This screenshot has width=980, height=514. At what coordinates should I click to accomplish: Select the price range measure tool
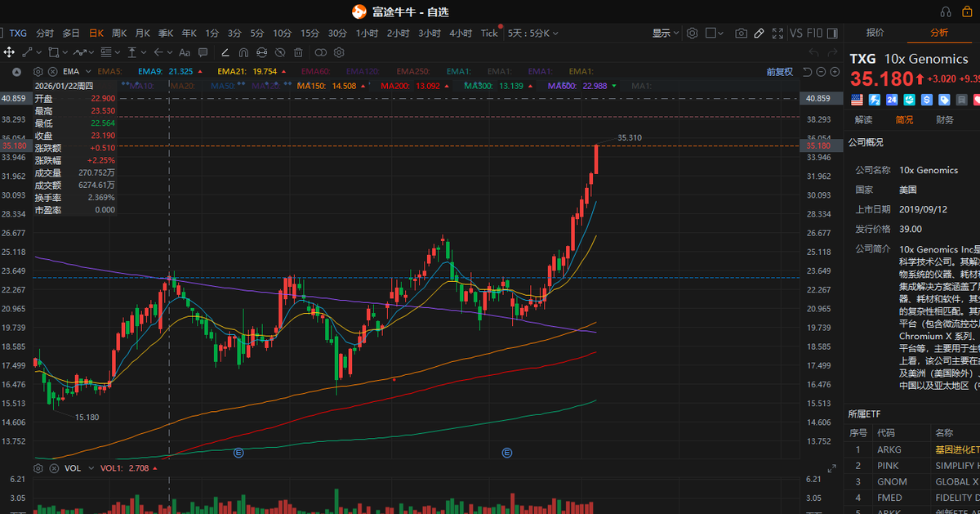pos(131,52)
